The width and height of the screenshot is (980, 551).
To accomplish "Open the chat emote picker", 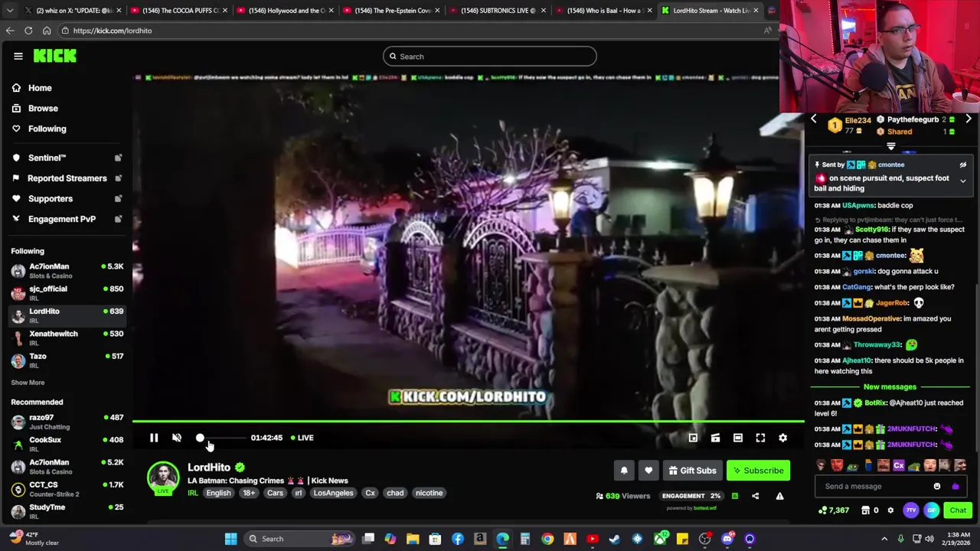I will click(x=937, y=486).
